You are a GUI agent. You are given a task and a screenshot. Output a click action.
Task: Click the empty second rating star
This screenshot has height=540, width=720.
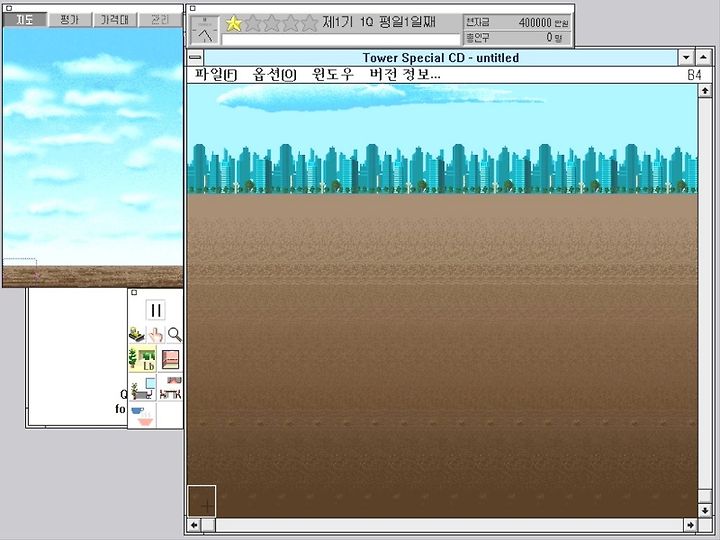click(x=253, y=23)
